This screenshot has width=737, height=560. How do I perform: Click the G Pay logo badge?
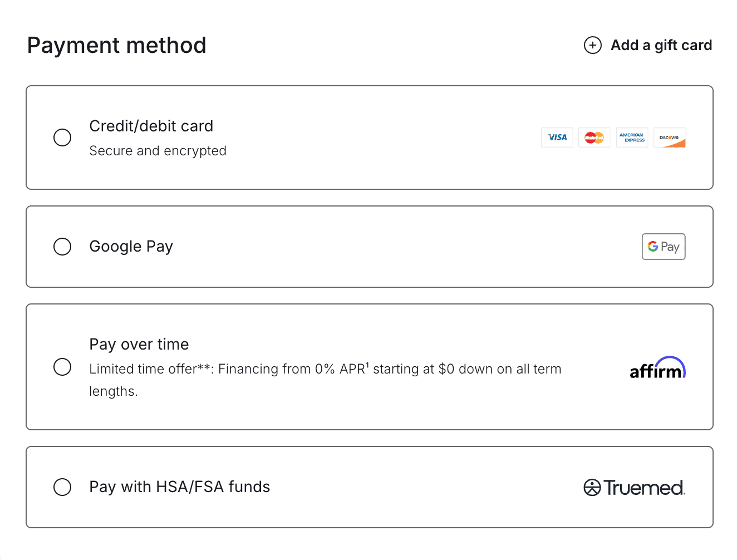[663, 247]
